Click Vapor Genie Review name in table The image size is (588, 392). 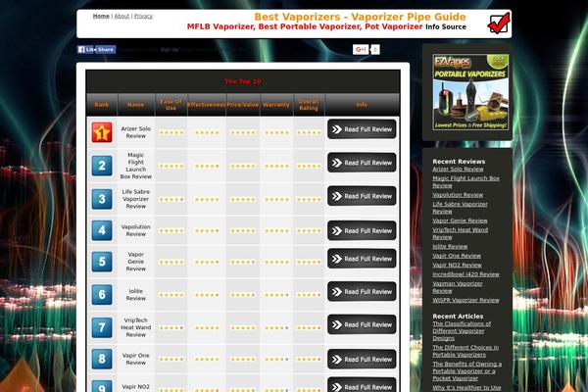coord(136,262)
